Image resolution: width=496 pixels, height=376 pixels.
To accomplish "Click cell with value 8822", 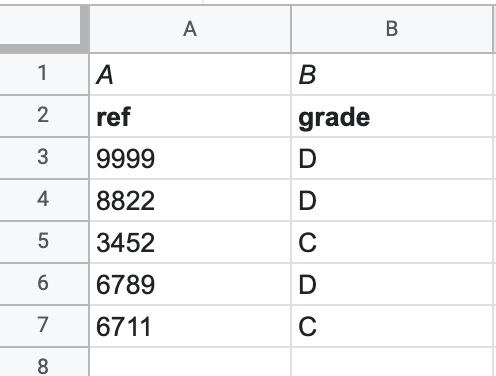I will coord(190,200).
